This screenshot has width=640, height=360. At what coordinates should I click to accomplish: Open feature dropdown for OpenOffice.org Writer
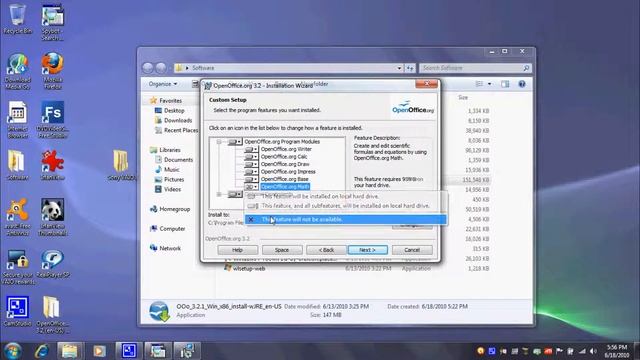pyautogui.click(x=251, y=149)
